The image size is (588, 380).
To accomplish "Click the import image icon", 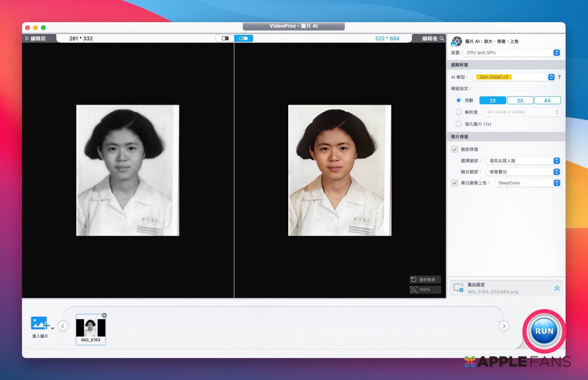I will pos(40,323).
